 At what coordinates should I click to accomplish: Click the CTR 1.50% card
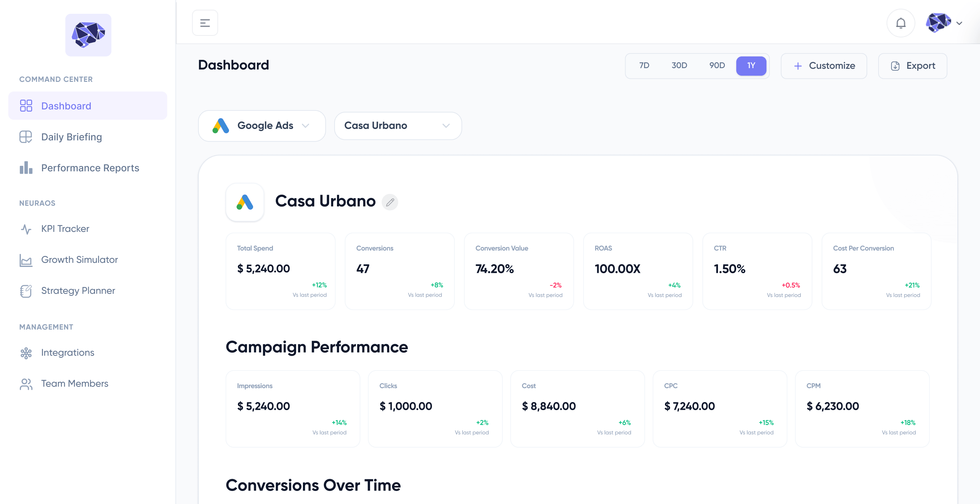point(757,271)
